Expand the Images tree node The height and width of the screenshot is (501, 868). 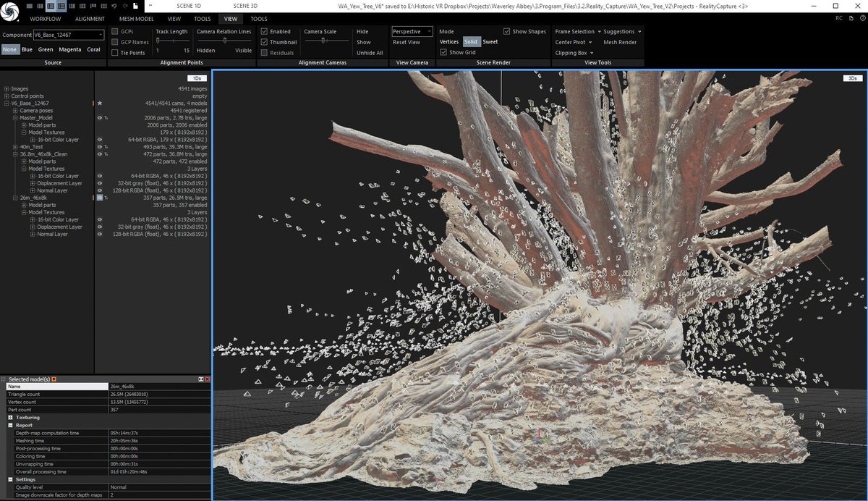click(7, 89)
